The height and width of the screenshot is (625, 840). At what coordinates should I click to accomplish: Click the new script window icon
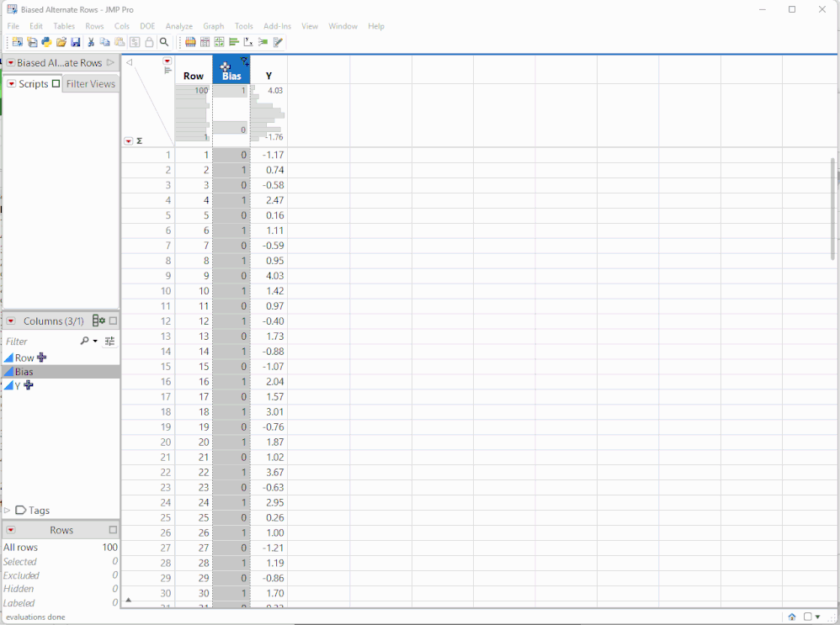(32, 42)
